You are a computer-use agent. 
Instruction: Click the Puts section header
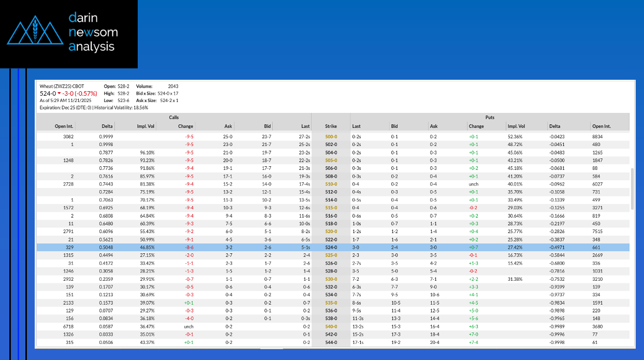click(x=490, y=118)
